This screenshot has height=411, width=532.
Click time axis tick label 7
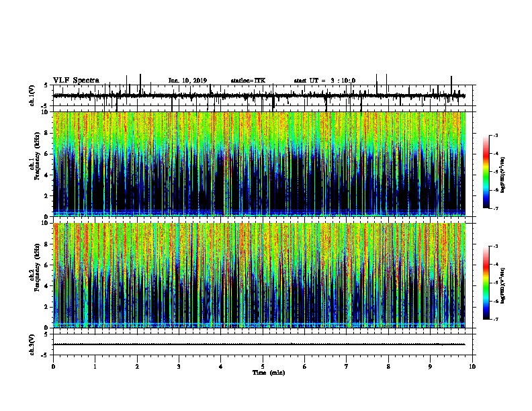347,367
